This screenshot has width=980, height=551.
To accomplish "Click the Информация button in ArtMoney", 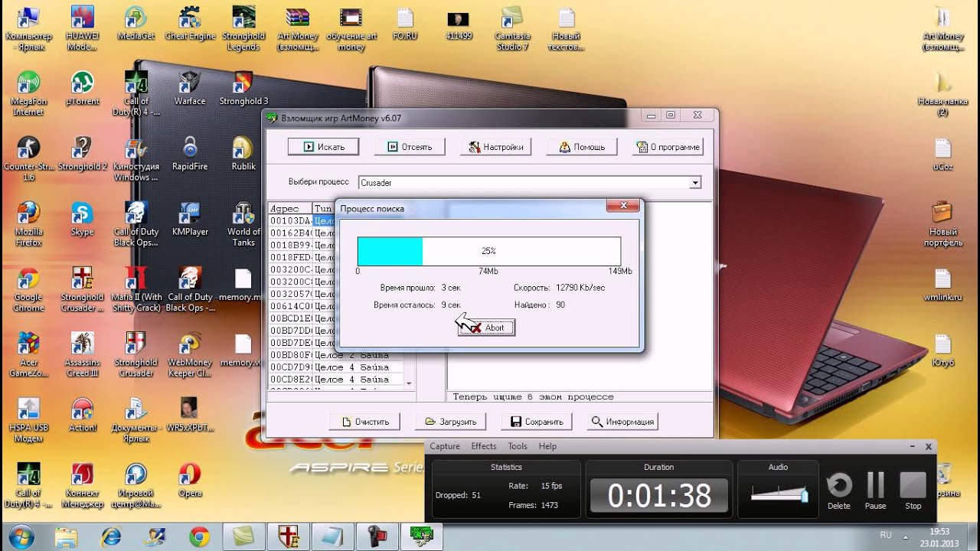I will pos(622,421).
